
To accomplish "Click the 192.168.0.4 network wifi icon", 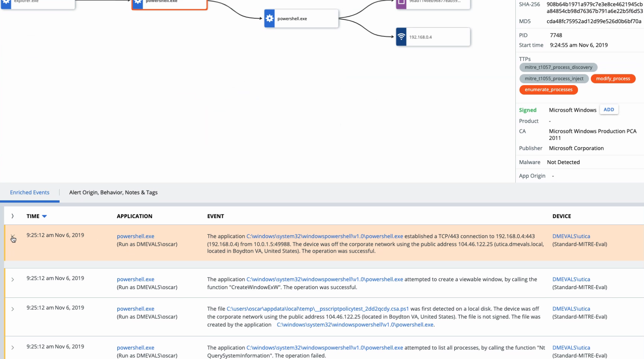I will tap(401, 37).
